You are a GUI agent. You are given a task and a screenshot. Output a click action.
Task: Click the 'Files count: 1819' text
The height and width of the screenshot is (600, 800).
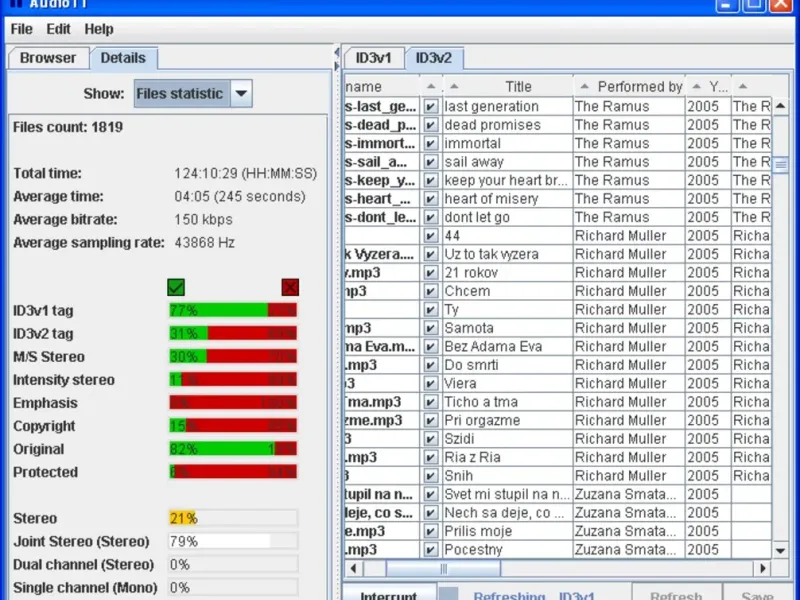(x=68, y=127)
